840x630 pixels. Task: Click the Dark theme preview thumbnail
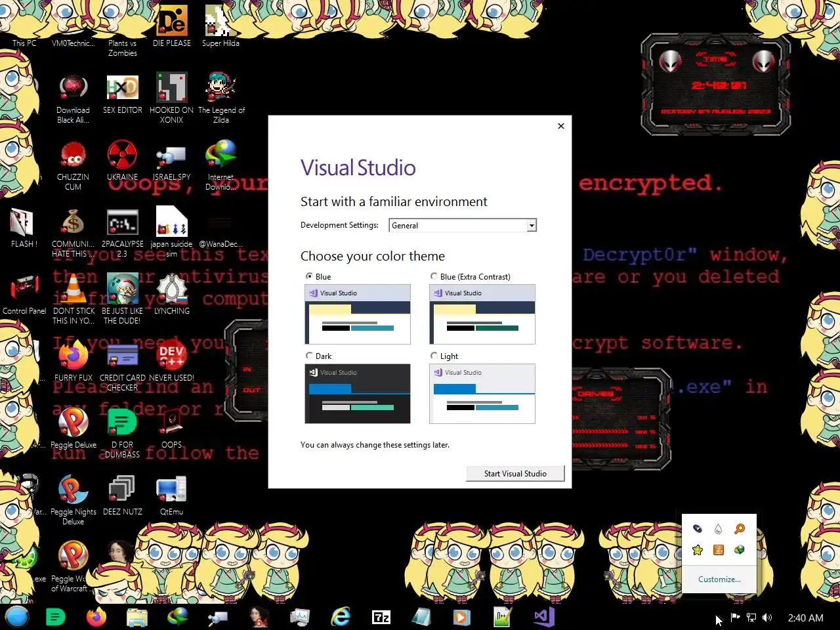coord(358,394)
